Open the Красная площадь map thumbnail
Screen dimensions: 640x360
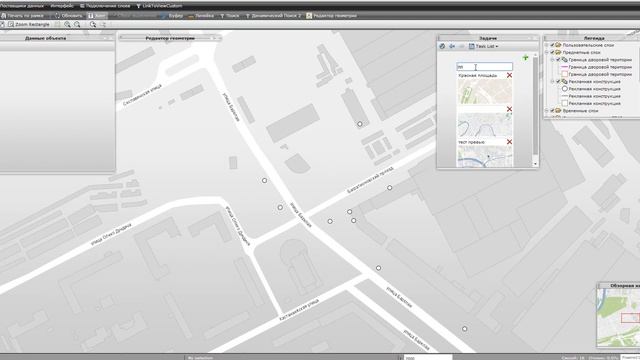(484, 91)
